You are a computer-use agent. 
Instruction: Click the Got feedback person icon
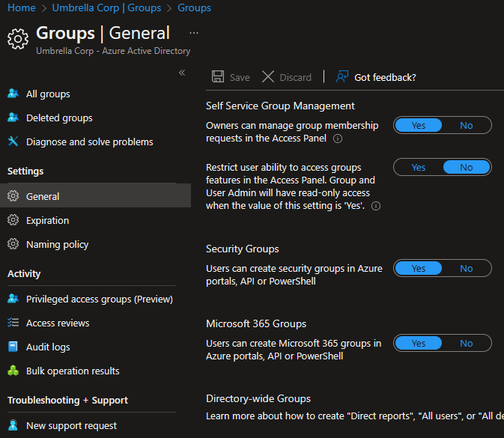[342, 77]
